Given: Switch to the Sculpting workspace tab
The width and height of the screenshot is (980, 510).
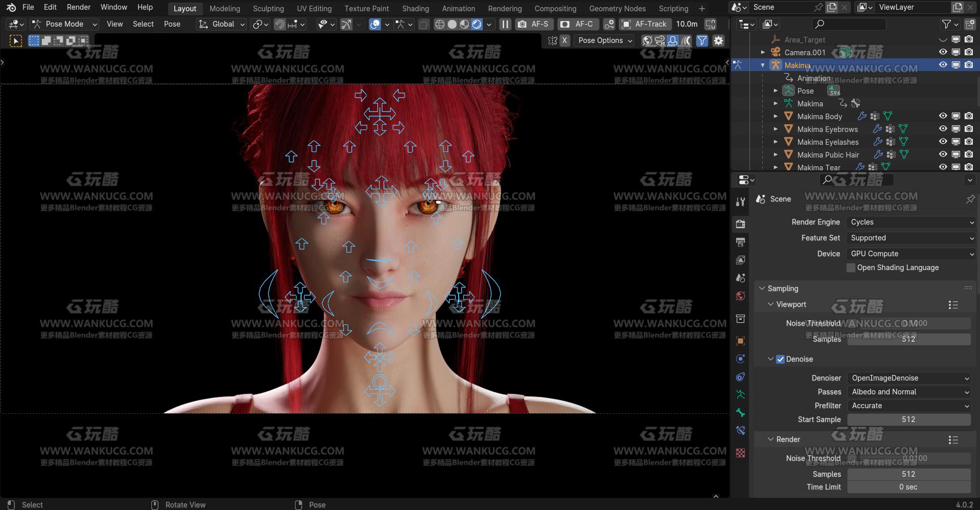Looking at the screenshot, I should pyautogui.click(x=268, y=9).
